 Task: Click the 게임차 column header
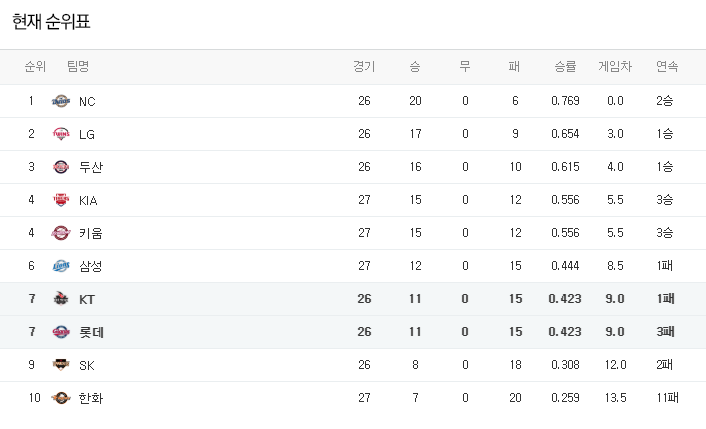point(615,67)
